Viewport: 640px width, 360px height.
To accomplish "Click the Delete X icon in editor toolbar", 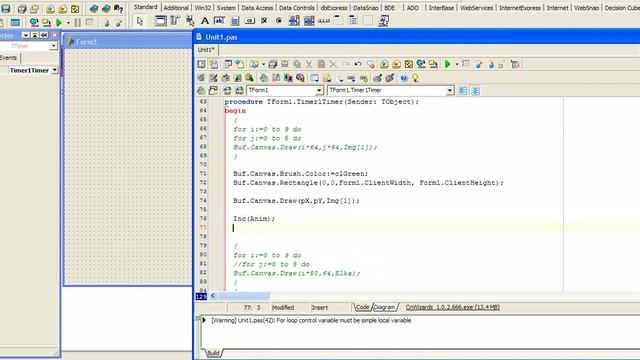I will click(x=333, y=64).
